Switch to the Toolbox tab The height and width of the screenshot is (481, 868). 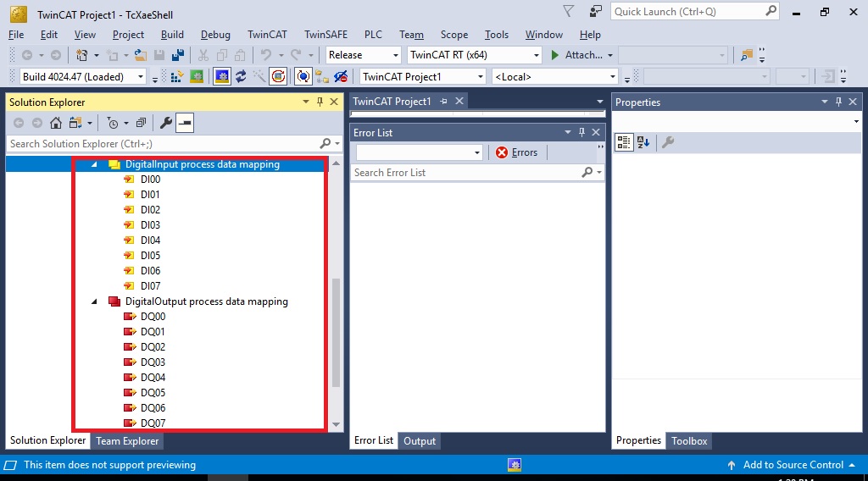coord(689,440)
